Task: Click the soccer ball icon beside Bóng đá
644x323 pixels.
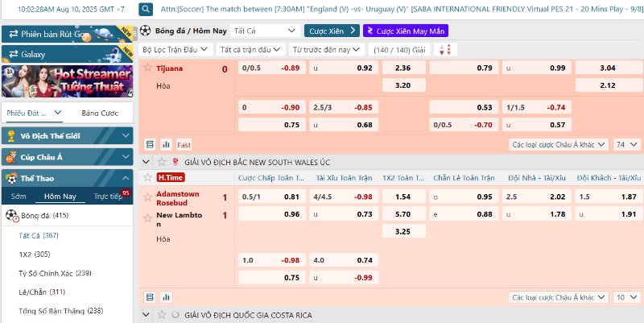Action: click(x=146, y=30)
